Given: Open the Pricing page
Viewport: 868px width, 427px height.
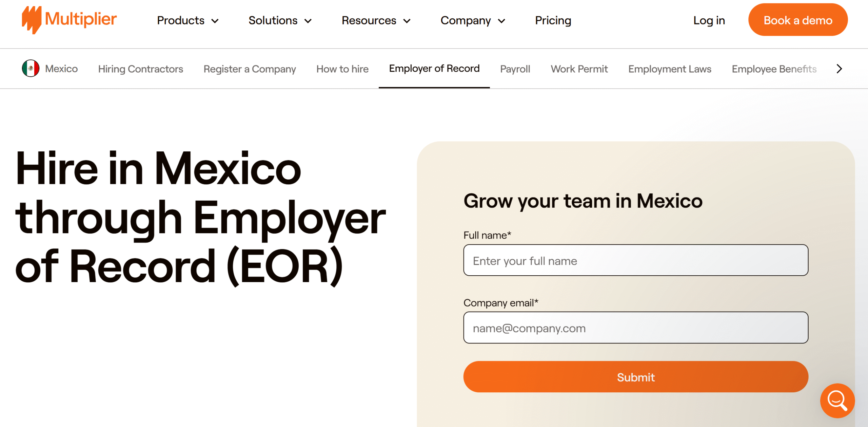Looking at the screenshot, I should click(x=553, y=20).
